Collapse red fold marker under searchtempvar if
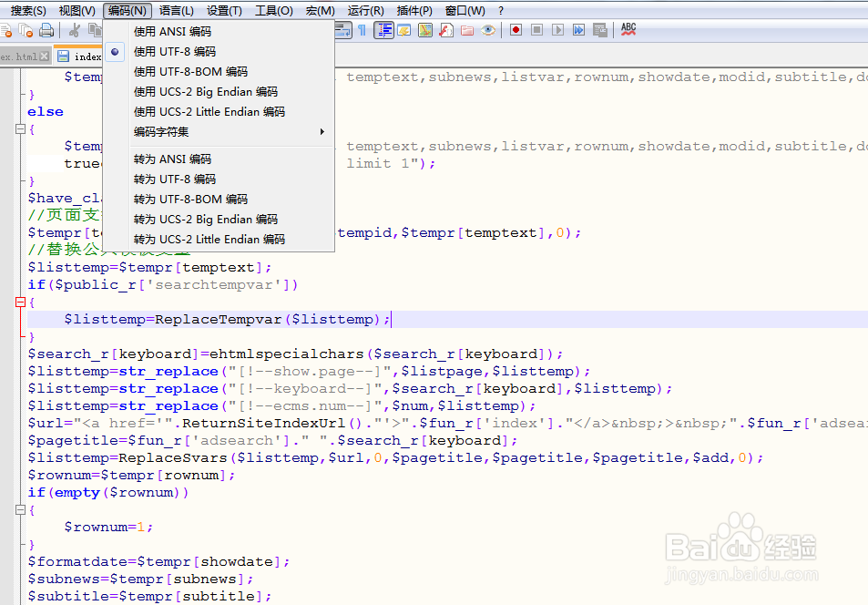The image size is (868, 605). [20, 302]
